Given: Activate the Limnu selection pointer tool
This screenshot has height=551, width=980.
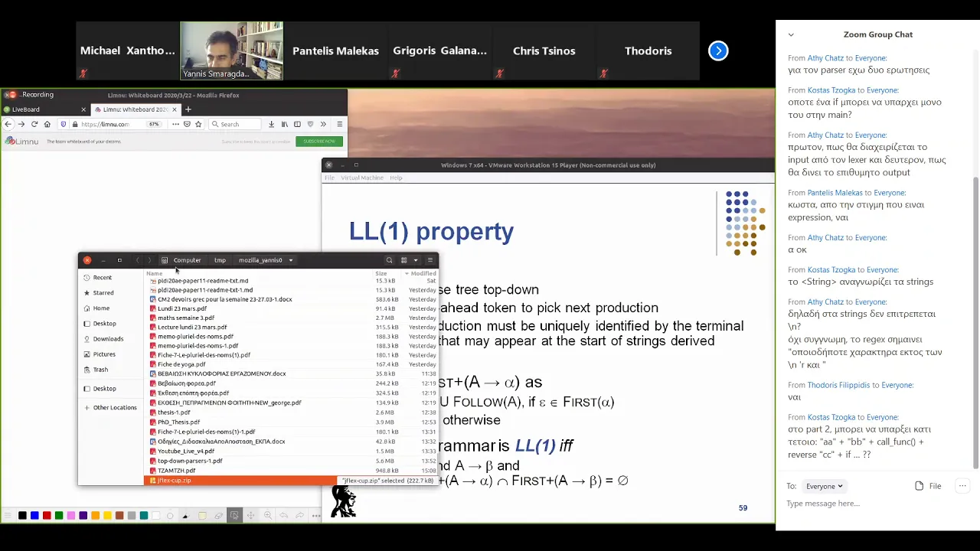Looking at the screenshot, I should click(234, 516).
